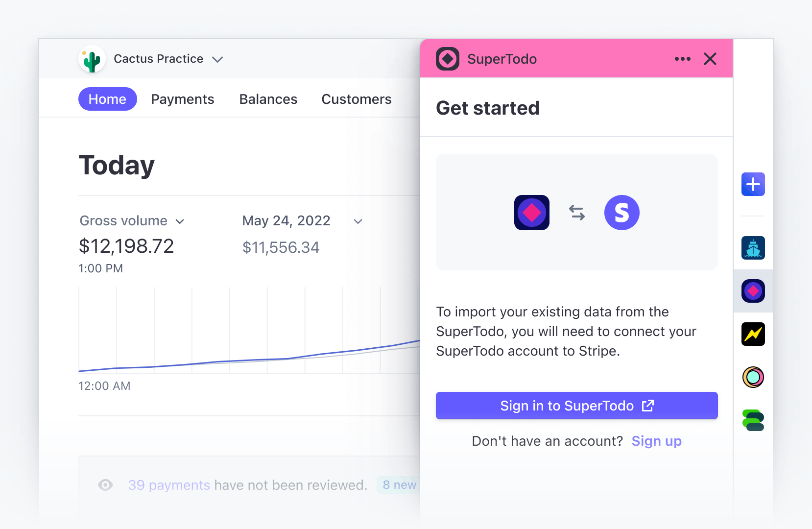Click the SuperTodo logo in panel header

pyautogui.click(x=448, y=59)
